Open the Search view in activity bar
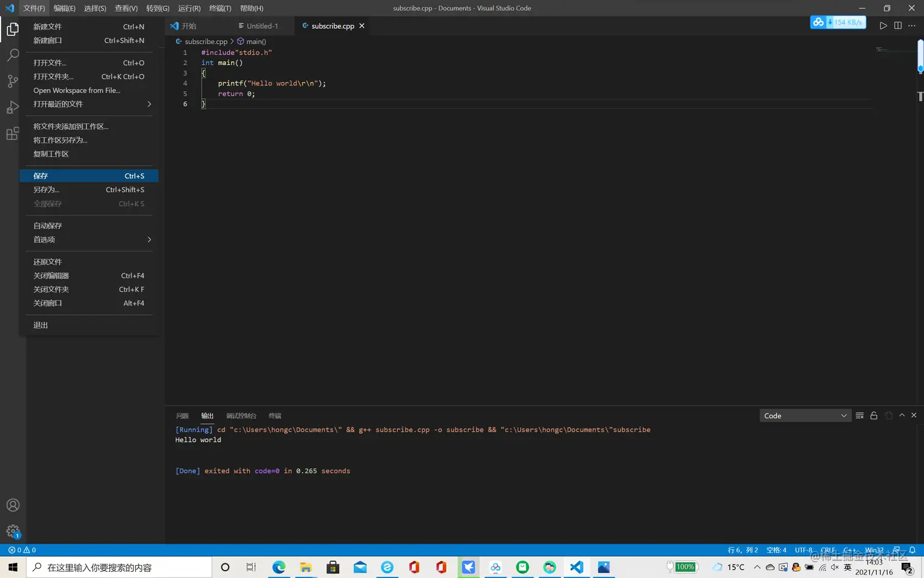The width and height of the screenshot is (924, 578). (12, 55)
